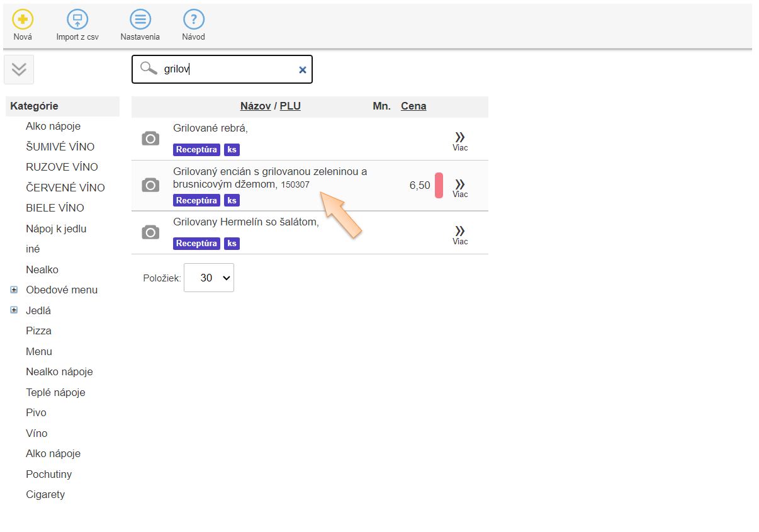Open the Návod help icon
Screen dimensions: 759x532
pos(193,20)
